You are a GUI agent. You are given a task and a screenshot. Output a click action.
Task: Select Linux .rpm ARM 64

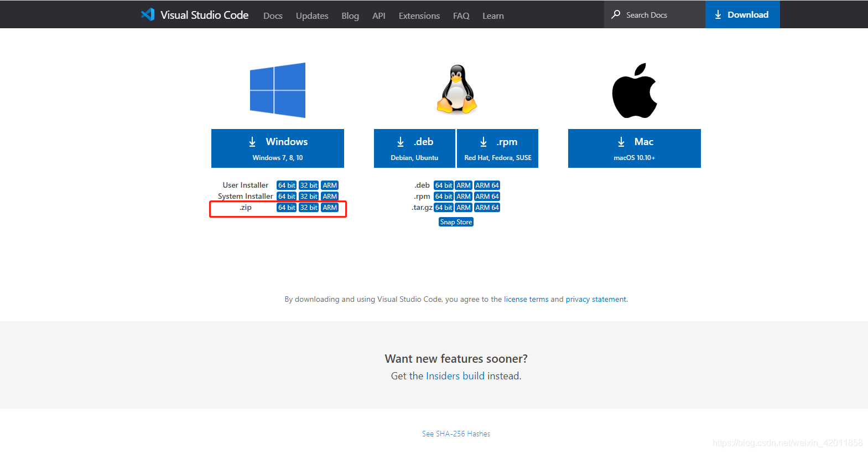[x=487, y=197]
